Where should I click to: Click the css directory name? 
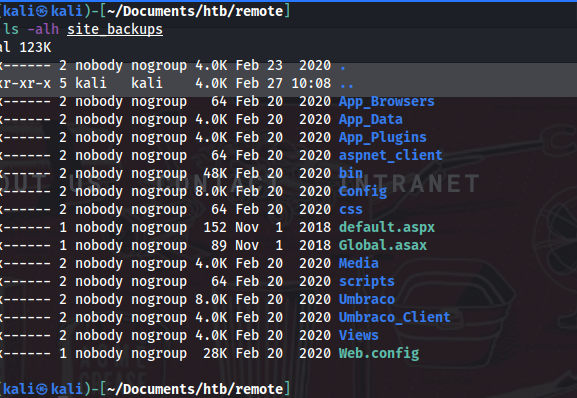(351, 210)
